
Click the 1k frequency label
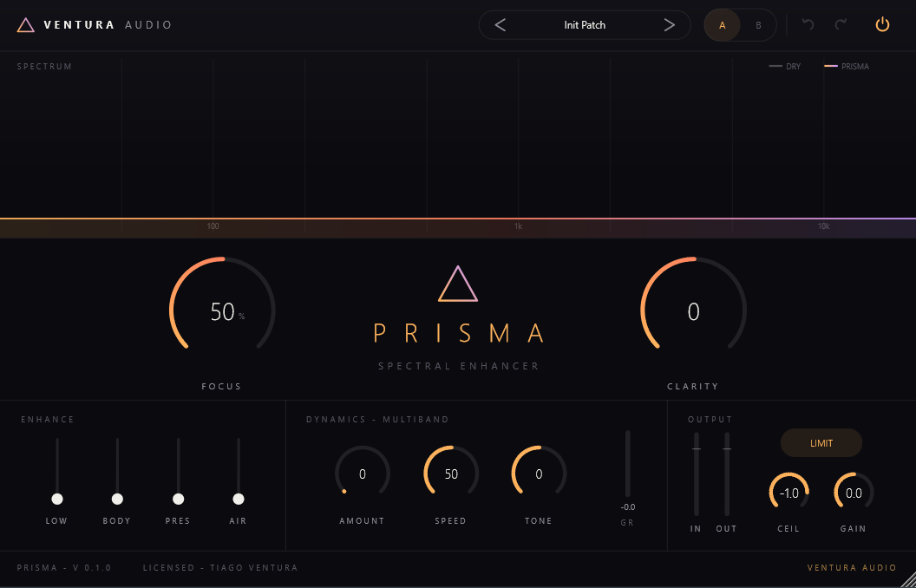click(x=518, y=226)
